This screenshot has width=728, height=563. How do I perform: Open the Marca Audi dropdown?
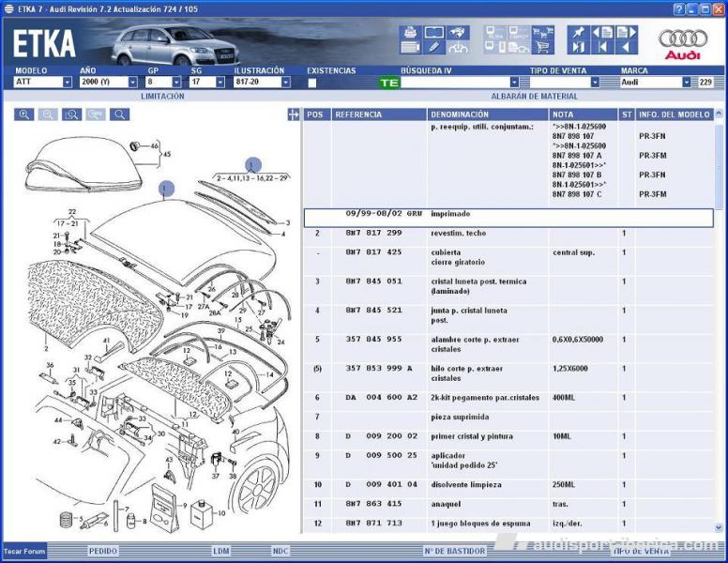pos(686,83)
